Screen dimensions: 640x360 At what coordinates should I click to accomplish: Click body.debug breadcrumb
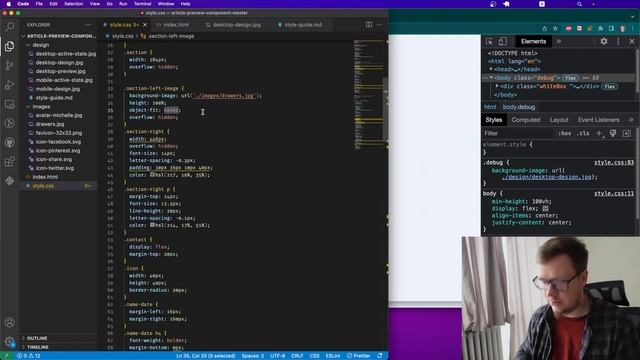519,107
